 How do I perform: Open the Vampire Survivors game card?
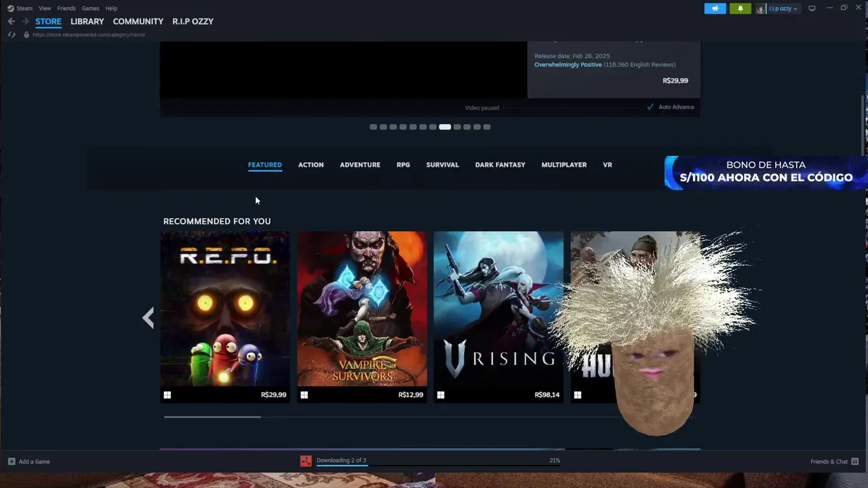point(362,317)
